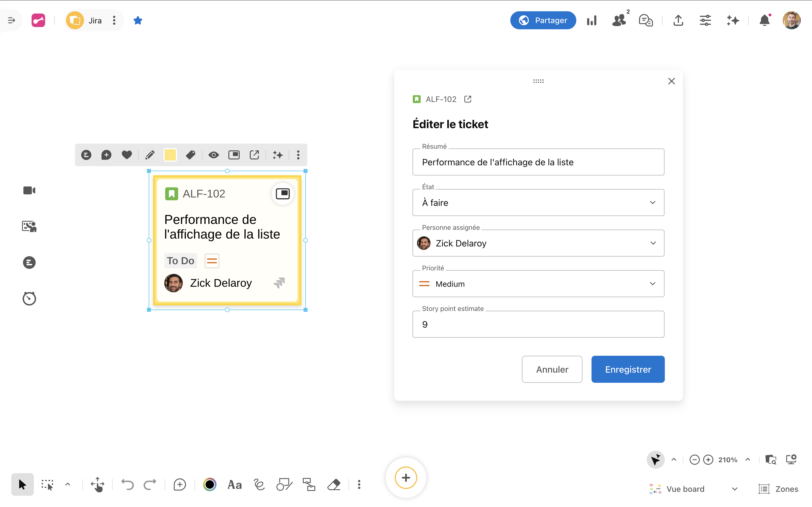
Task: Open the Personne assignée dropdown
Action: [x=538, y=243]
